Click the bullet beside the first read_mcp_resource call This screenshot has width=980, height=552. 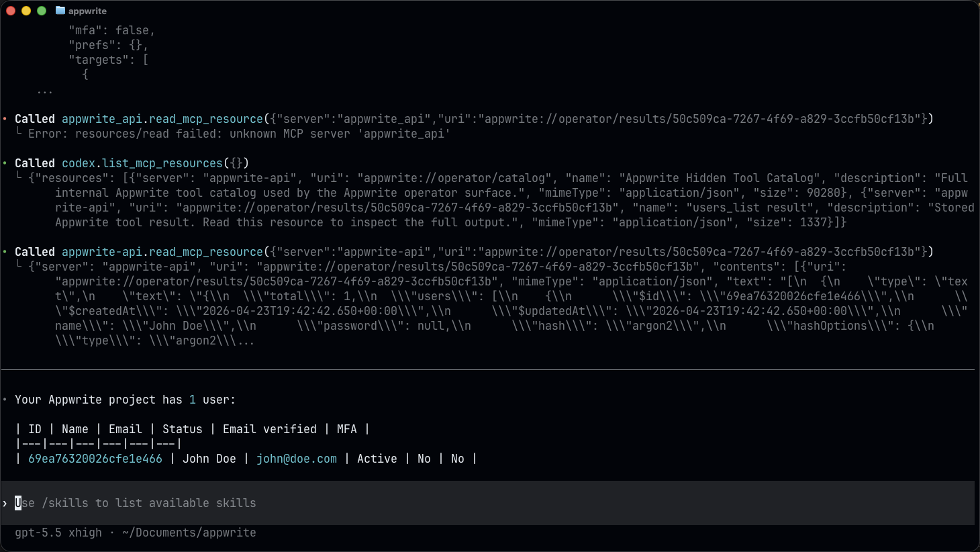tap(6, 118)
